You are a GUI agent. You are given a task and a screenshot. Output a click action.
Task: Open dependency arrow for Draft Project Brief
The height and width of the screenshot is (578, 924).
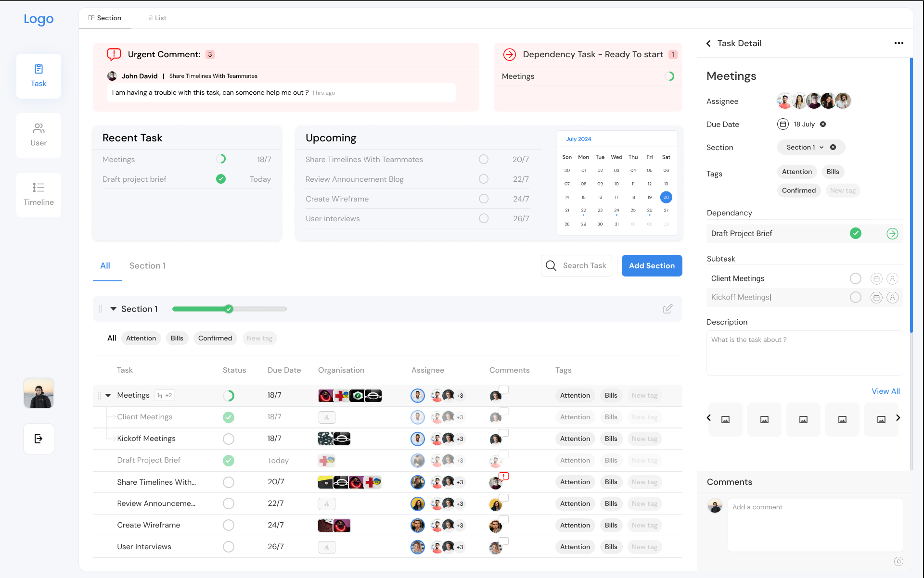click(892, 234)
